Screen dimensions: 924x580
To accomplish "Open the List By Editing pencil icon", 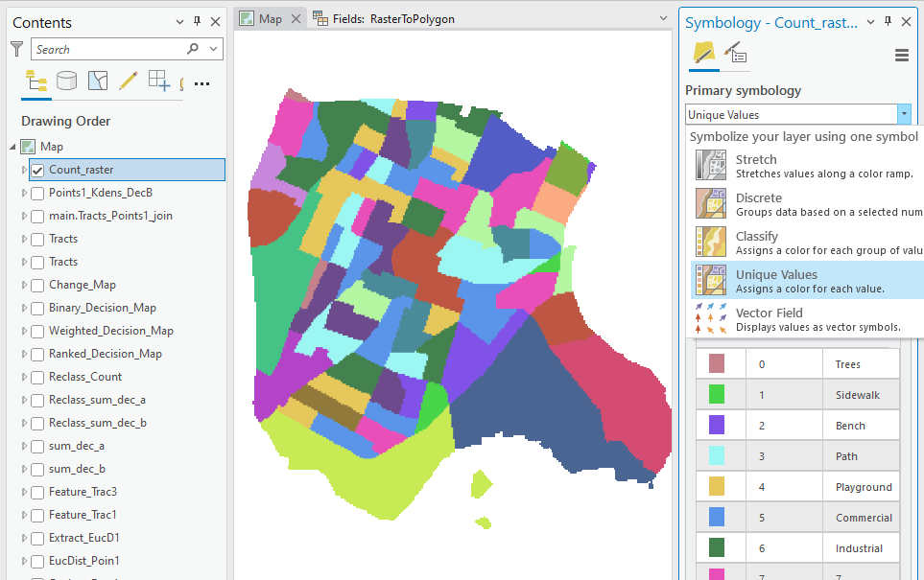I will coord(128,81).
